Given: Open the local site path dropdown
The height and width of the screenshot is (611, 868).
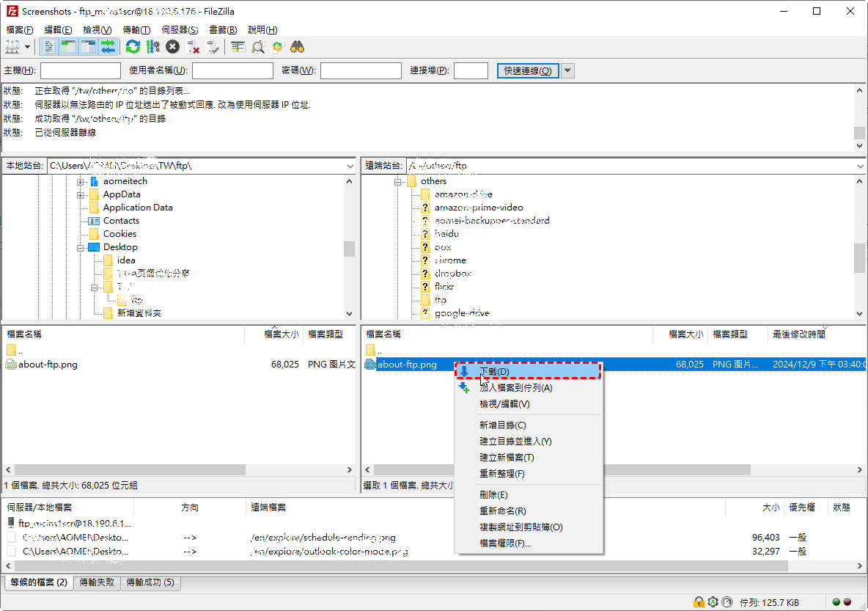Looking at the screenshot, I should pos(350,166).
